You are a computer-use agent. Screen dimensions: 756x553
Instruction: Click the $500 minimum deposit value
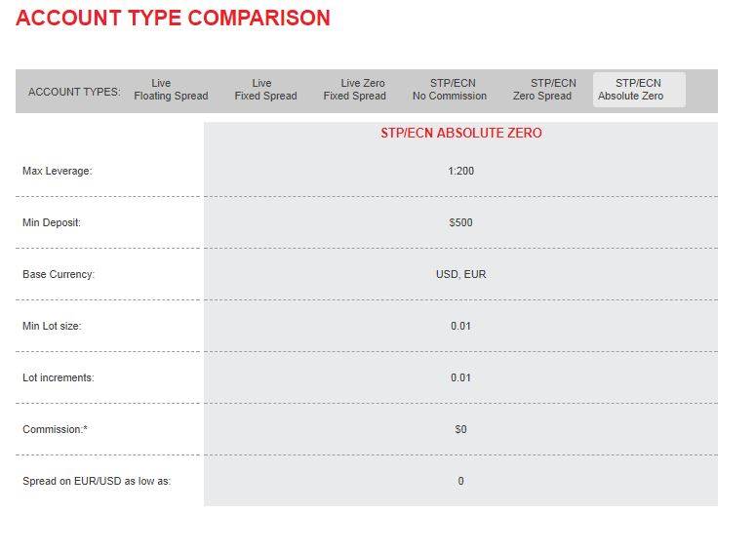(x=460, y=222)
